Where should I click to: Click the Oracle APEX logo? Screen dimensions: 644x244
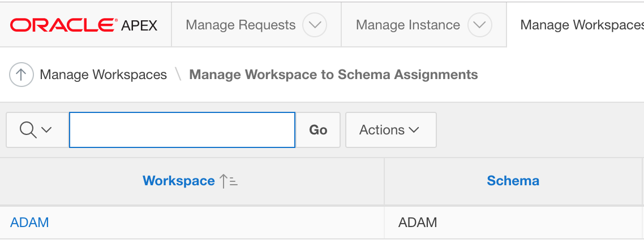[x=84, y=25]
